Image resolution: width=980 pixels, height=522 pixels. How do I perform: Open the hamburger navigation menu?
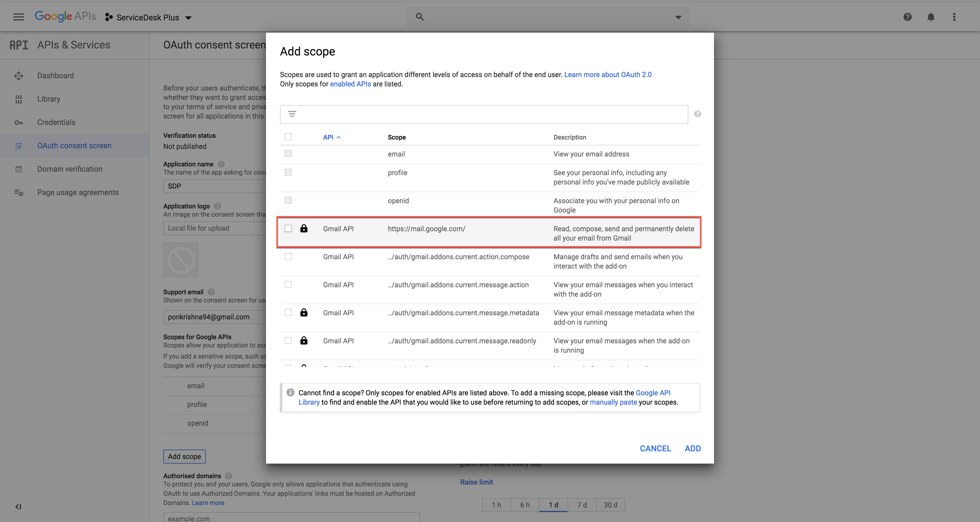tap(18, 17)
